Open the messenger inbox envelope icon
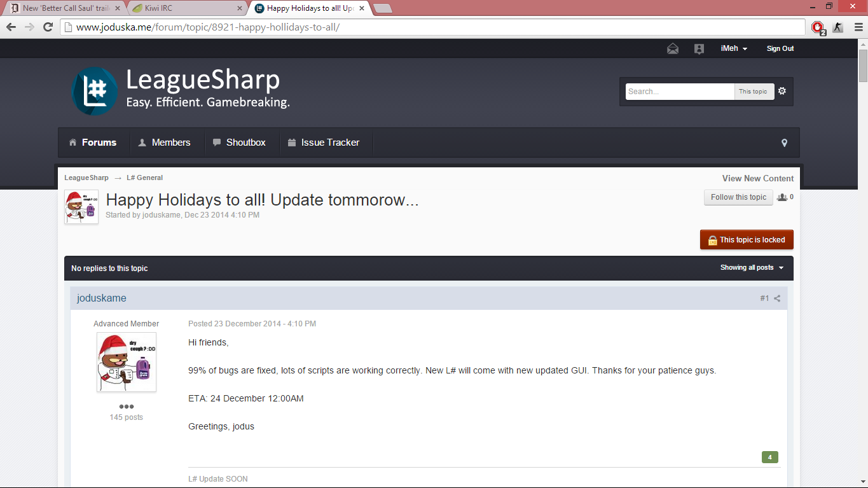This screenshot has width=868, height=488. pyautogui.click(x=673, y=49)
